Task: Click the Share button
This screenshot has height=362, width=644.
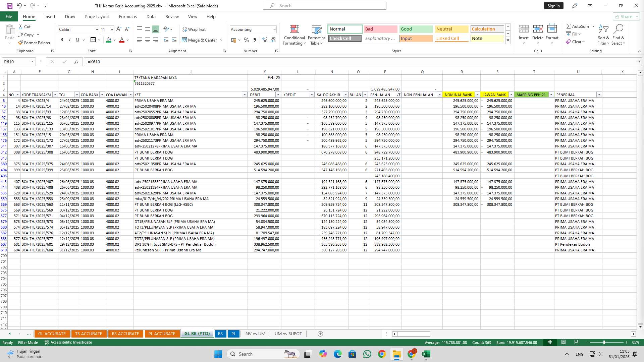Action: (626, 16)
